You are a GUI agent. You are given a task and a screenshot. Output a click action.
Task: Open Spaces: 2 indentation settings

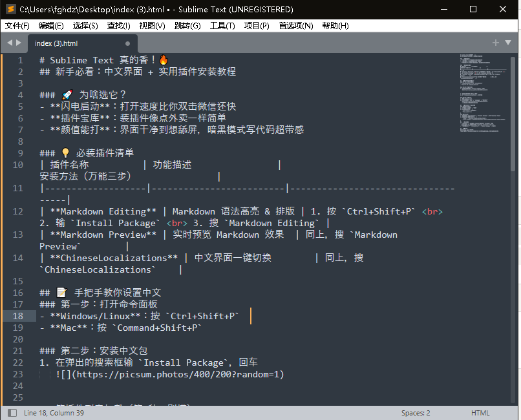coord(416,413)
